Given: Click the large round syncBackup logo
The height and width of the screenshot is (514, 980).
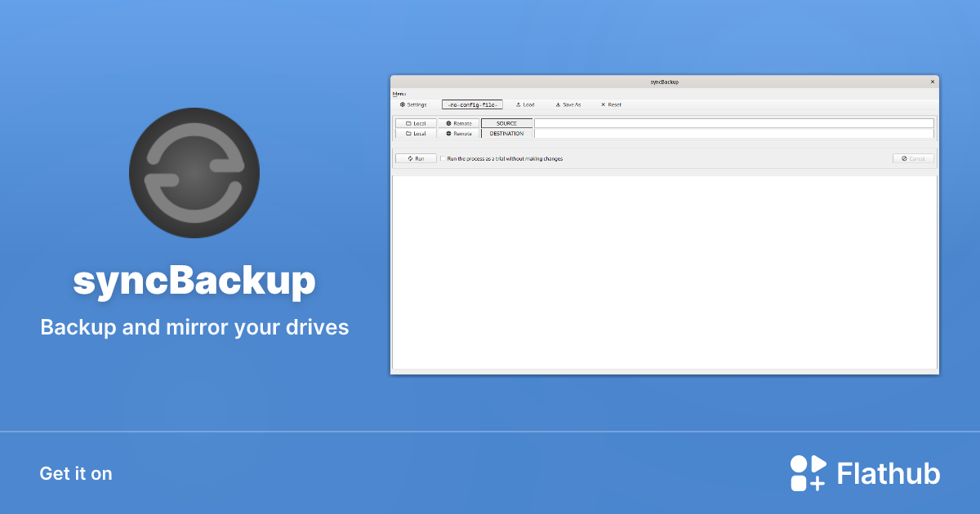Looking at the screenshot, I should (x=194, y=173).
